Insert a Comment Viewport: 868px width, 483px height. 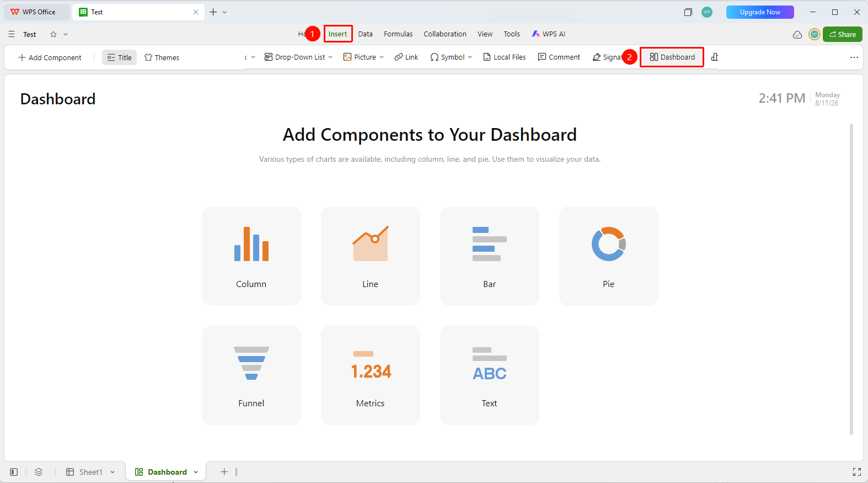pos(559,57)
